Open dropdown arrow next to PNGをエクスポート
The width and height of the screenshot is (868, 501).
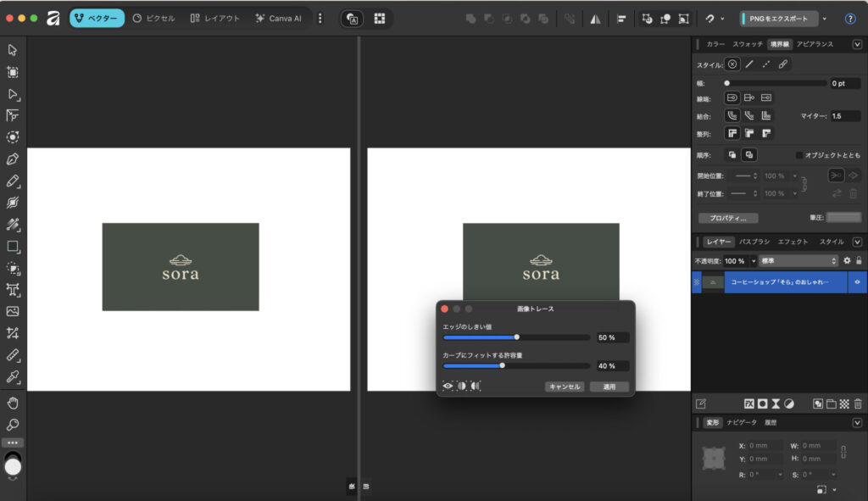coord(825,18)
